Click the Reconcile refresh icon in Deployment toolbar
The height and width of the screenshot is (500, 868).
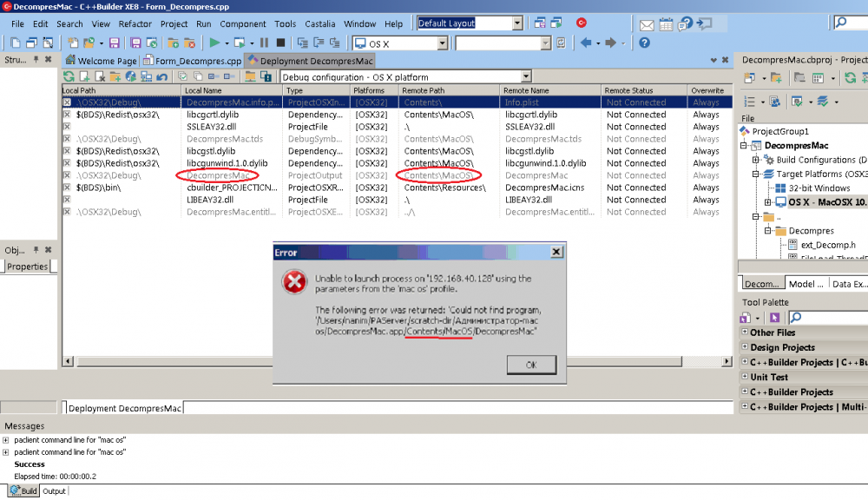click(x=69, y=76)
